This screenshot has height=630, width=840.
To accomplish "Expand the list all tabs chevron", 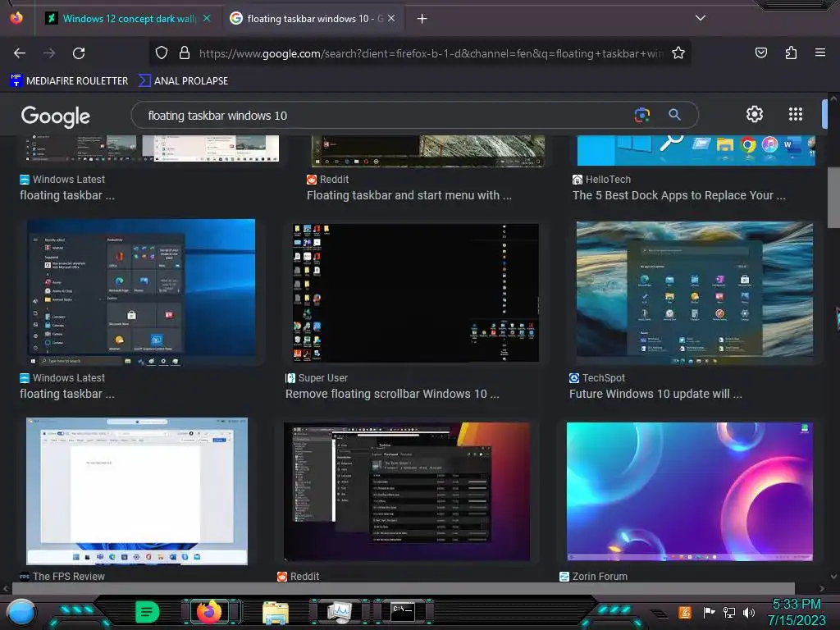I will (x=701, y=18).
